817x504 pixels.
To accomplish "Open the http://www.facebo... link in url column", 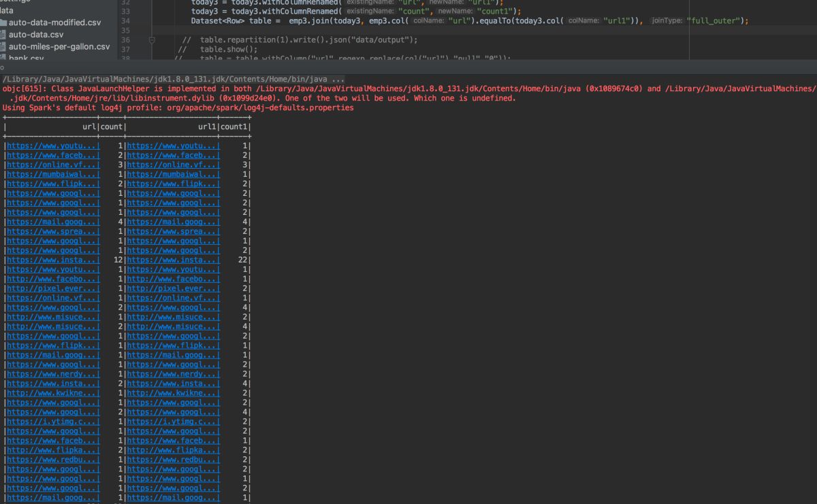I will 52,279.
